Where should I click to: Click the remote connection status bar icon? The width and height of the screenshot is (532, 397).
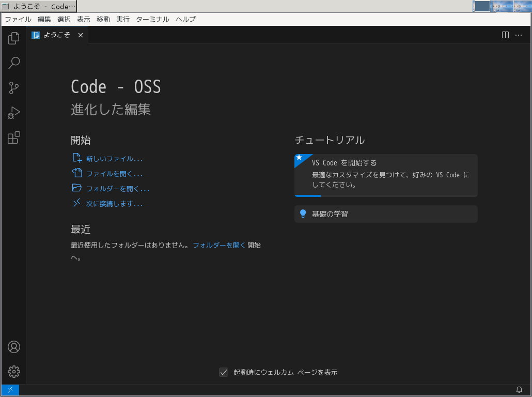(10, 390)
